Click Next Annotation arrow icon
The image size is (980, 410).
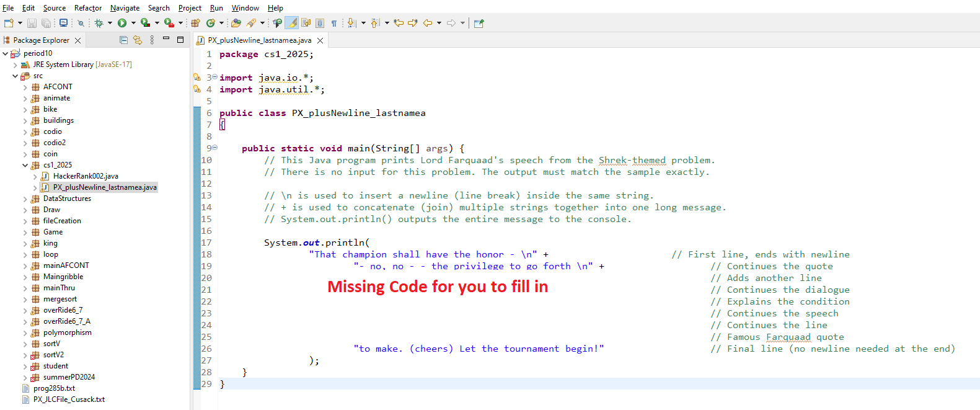(351, 23)
